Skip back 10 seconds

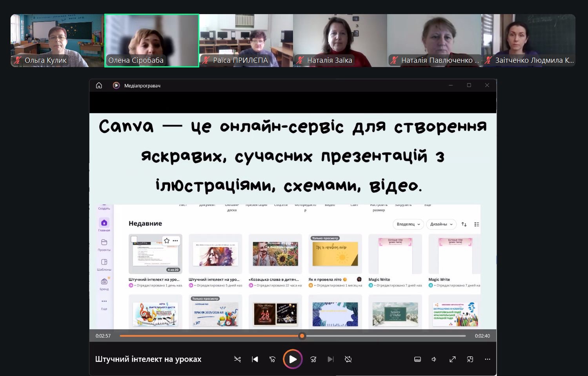tap(272, 359)
